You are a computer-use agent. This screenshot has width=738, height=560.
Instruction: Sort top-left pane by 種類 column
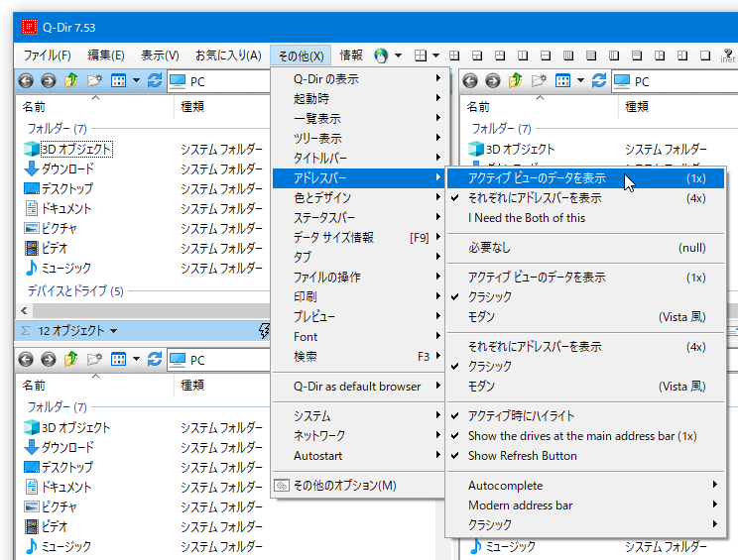[192, 107]
